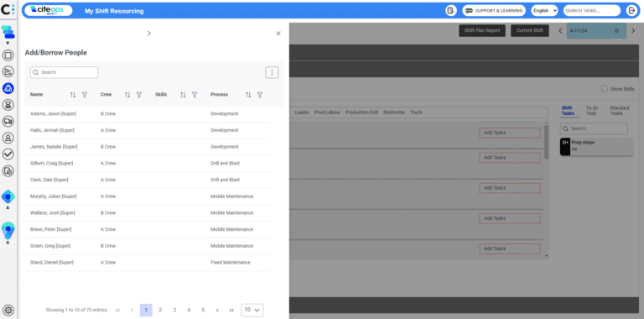Filter the Process column

coord(260,95)
